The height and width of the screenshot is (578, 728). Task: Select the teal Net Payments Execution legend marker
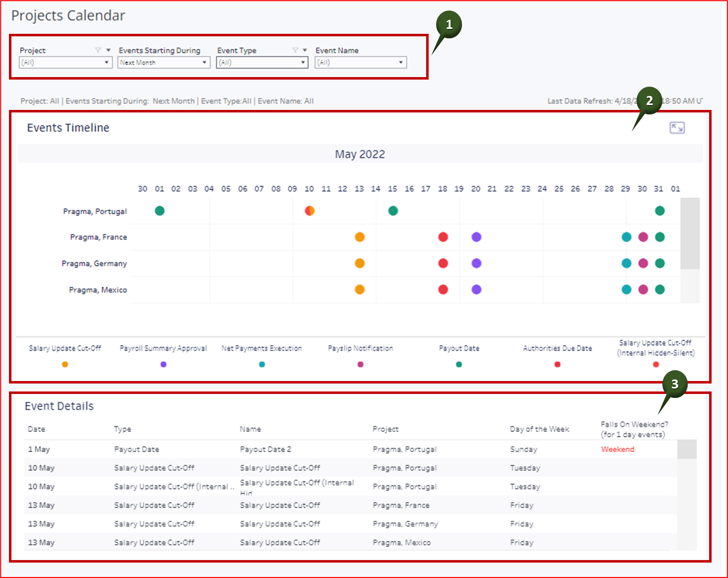(x=261, y=364)
